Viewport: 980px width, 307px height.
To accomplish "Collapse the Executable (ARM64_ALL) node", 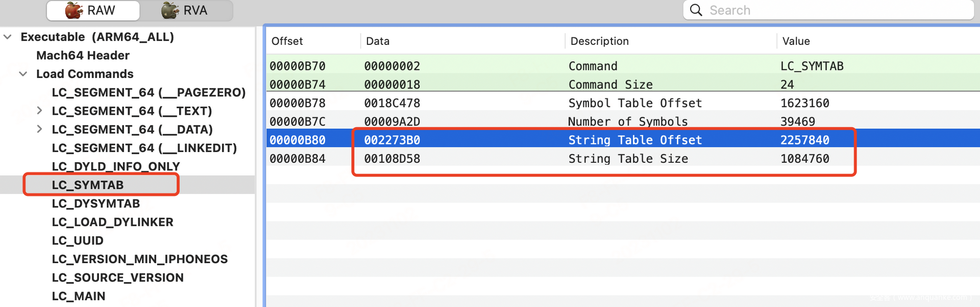I will pyautogui.click(x=8, y=37).
